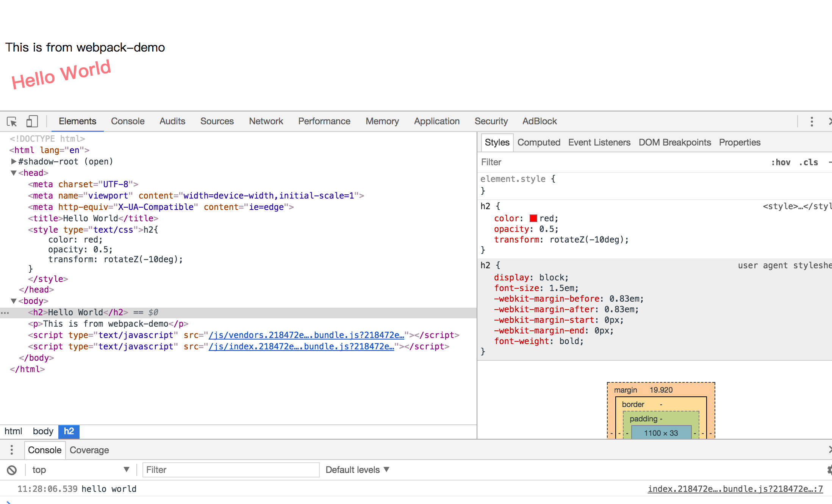The height and width of the screenshot is (504, 832).
Task: Toggle the :hov element state button
Action: click(780, 162)
